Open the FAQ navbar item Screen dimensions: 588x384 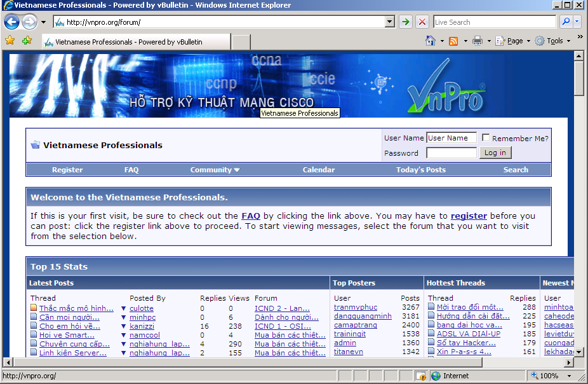131,170
